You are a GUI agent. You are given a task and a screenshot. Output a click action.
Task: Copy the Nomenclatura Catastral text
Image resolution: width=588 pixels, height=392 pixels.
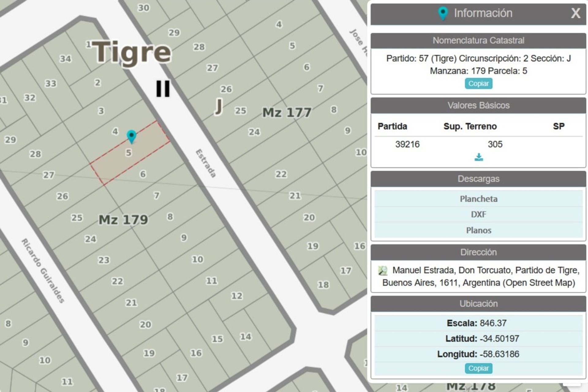[x=478, y=84]
